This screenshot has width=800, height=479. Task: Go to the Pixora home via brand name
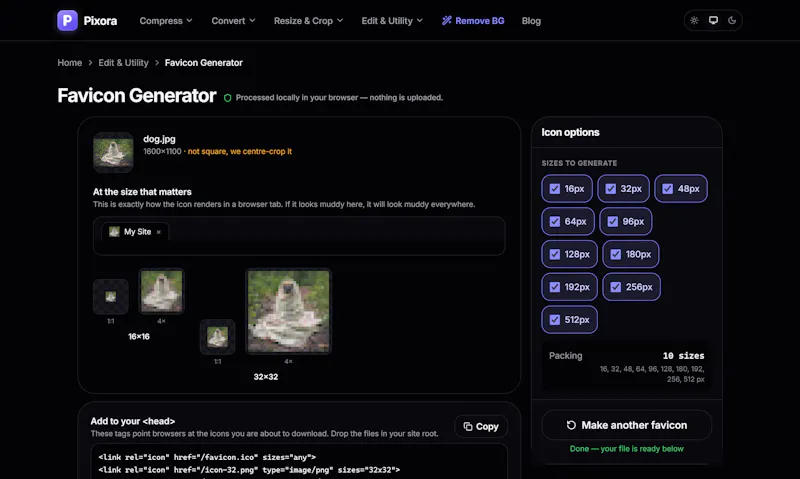point(100,21)
